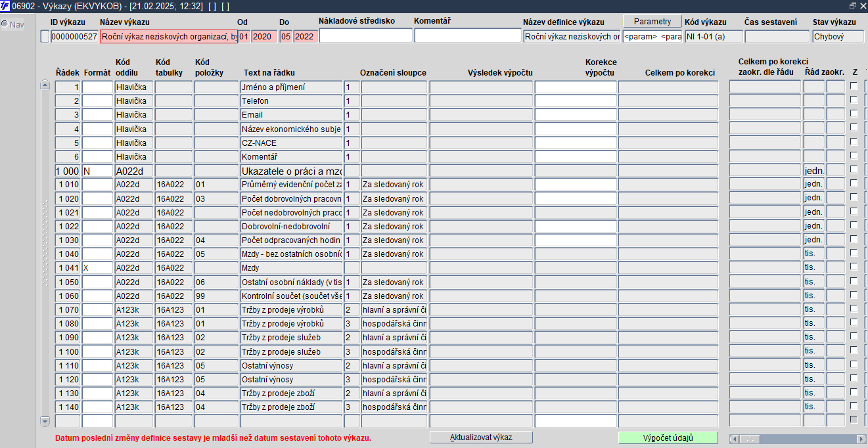This screenshot has height=448, width=868.
Task: Click the Název výkazu pink field
Action: coord(169,37)
